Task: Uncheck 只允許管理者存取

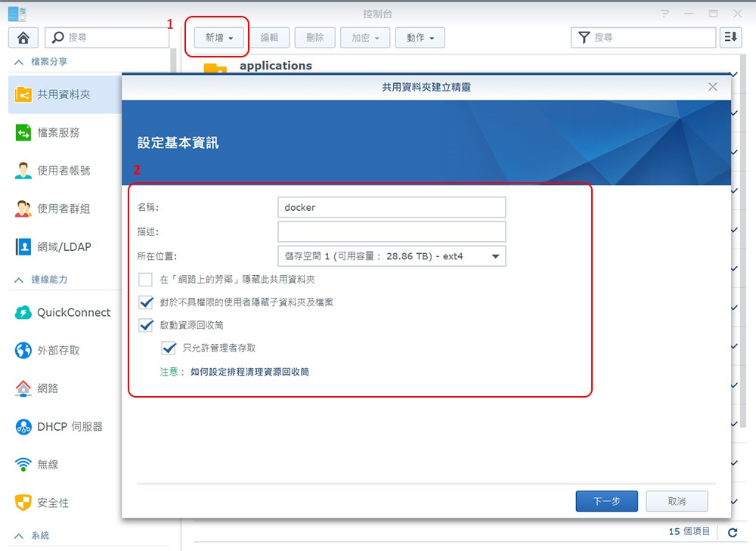Action: 169,348
